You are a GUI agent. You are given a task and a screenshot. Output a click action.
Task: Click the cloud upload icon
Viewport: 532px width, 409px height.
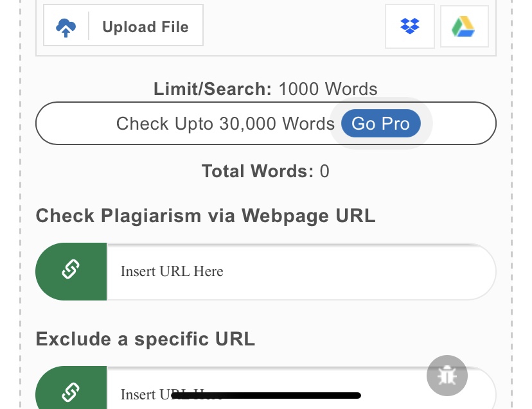[66, 27]
